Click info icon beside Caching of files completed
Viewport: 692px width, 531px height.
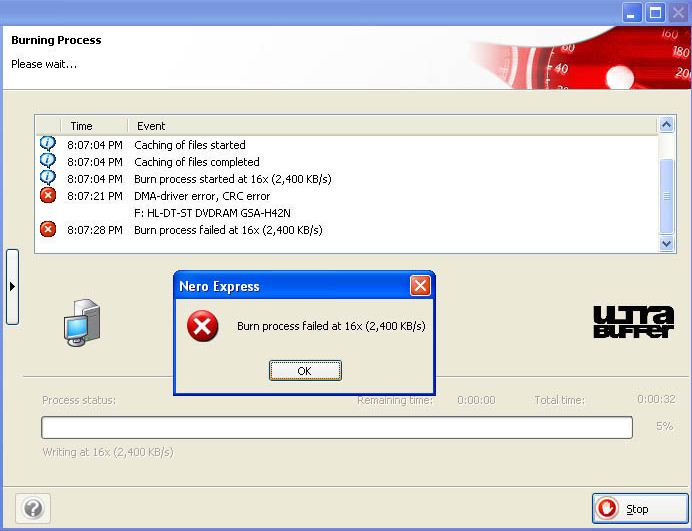(47, 161)
